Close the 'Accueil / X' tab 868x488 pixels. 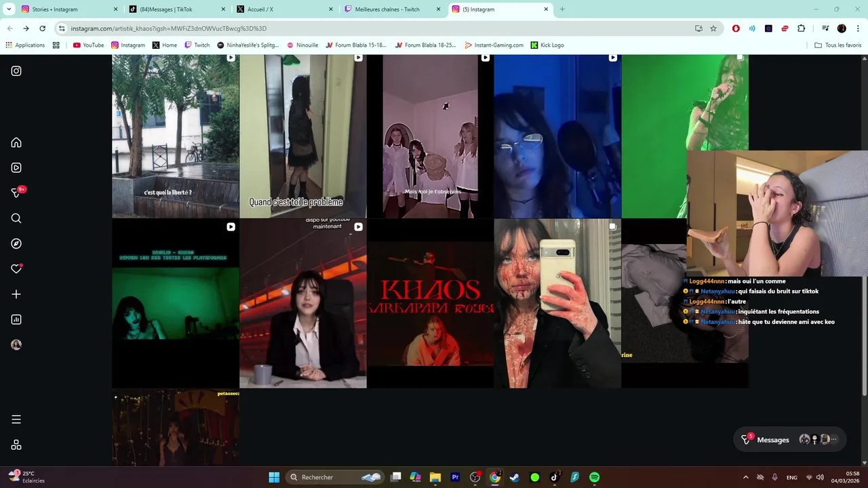331,9
